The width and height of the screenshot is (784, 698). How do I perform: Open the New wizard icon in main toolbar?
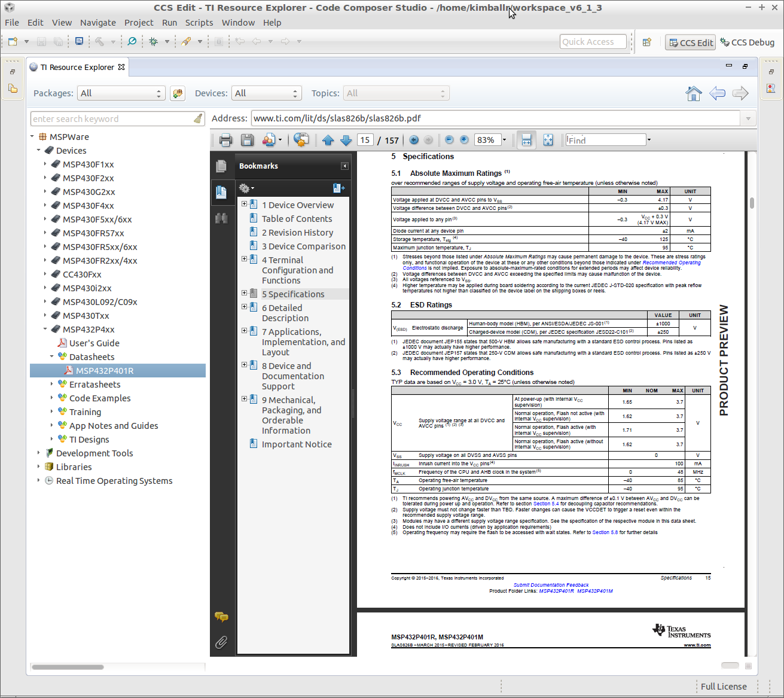point(13,41)
